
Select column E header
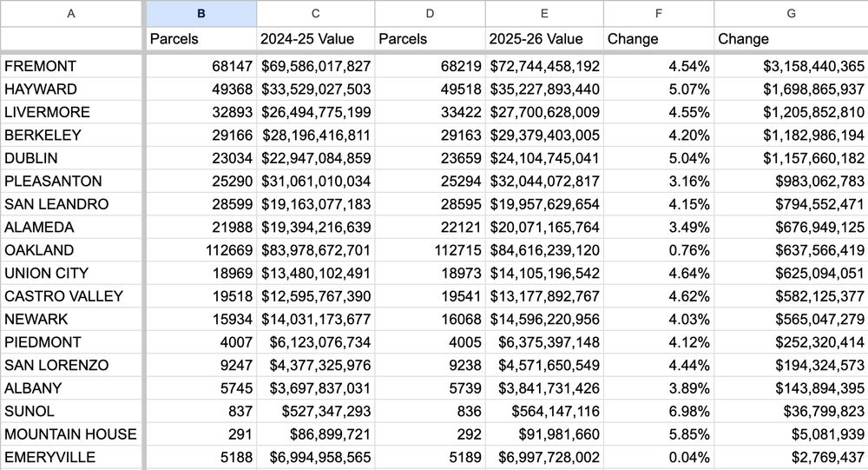[x=545, y=13]
